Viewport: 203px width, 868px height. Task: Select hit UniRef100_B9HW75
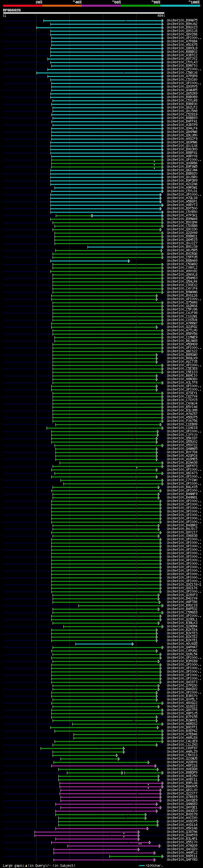[x=182, y=21]
